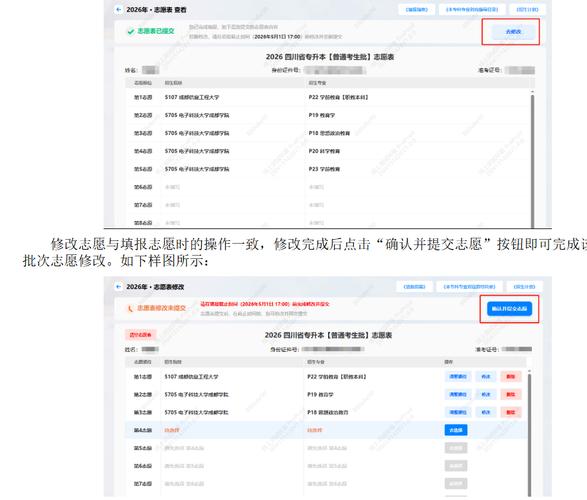Click 修改 button in 第3志愿 edit row

[x=486, y=412]
